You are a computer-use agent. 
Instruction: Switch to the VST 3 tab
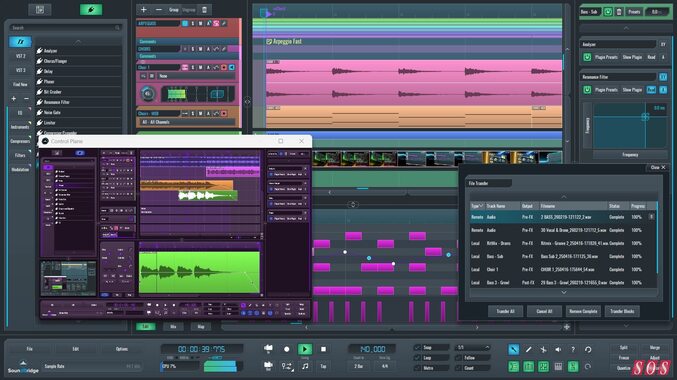point(20,70)
